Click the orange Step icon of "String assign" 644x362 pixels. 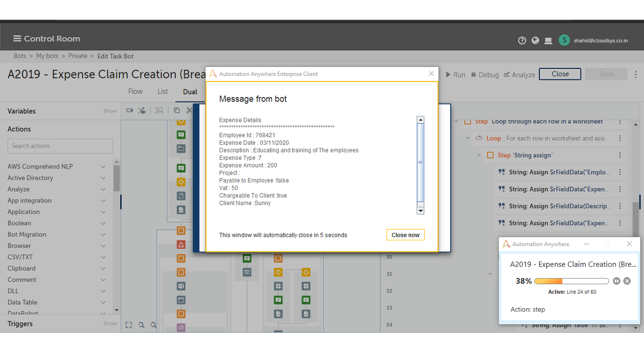(490, 155)
